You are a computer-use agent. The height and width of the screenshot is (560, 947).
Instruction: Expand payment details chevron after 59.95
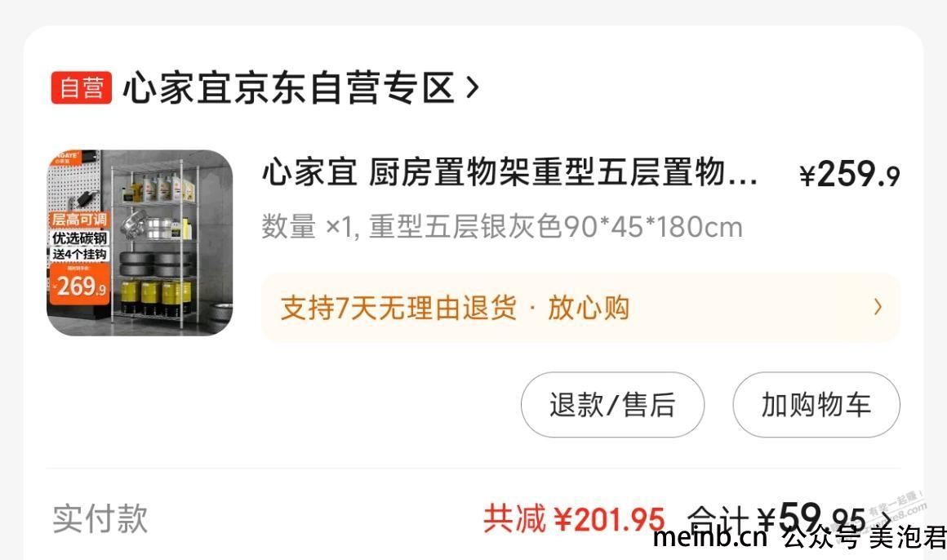point(886,519)
